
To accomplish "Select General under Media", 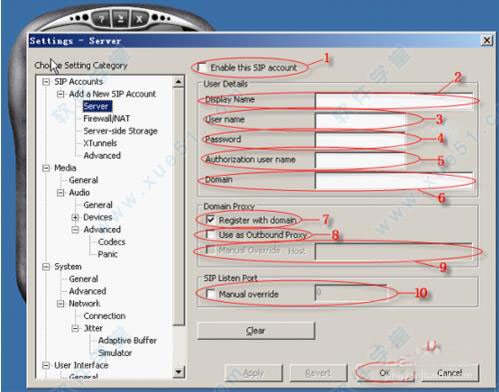I will pos(83,180).
